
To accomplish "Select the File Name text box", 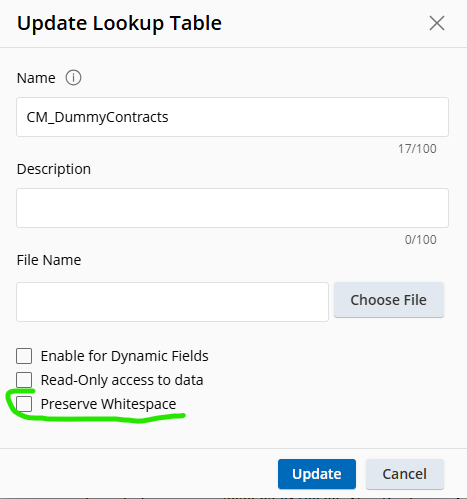I will point(172,302).
